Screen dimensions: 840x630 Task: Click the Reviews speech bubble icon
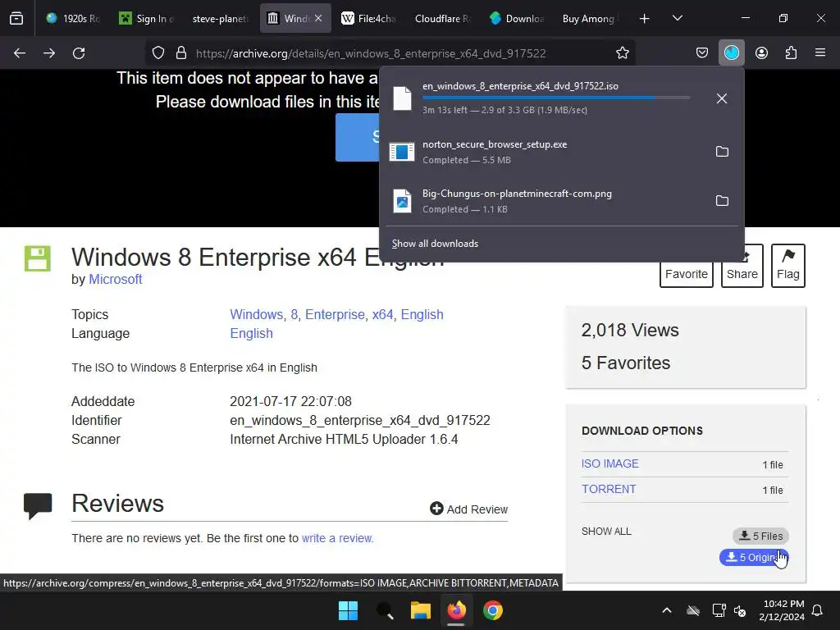click(x=38, y=505)
